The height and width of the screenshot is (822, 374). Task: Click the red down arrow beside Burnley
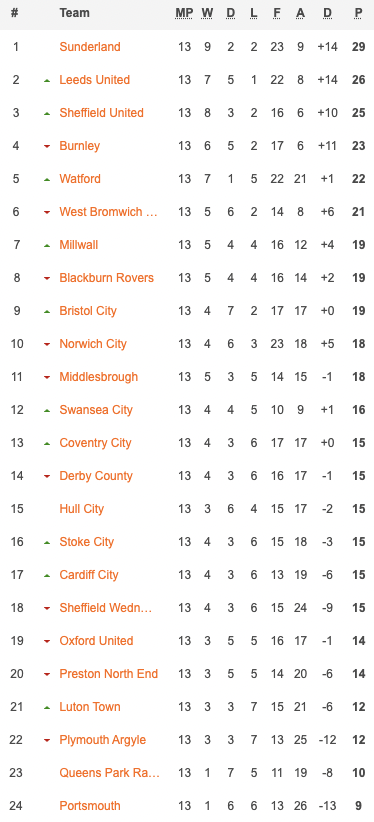47,146
